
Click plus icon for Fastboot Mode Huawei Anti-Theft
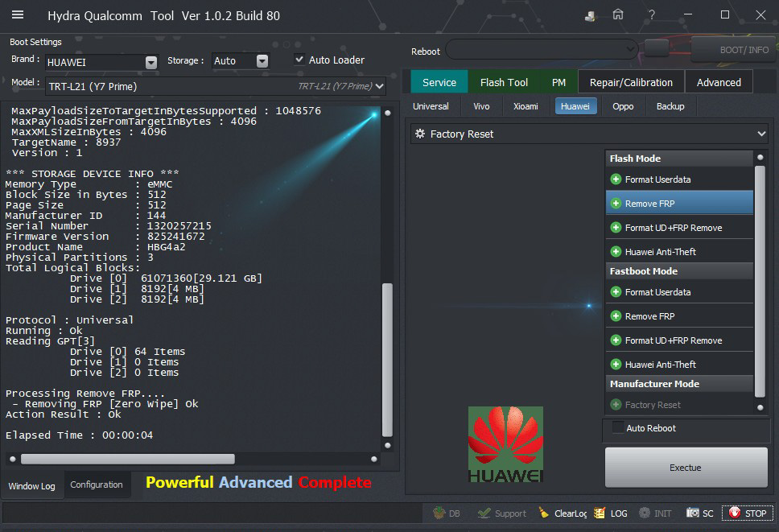(616, 364)
